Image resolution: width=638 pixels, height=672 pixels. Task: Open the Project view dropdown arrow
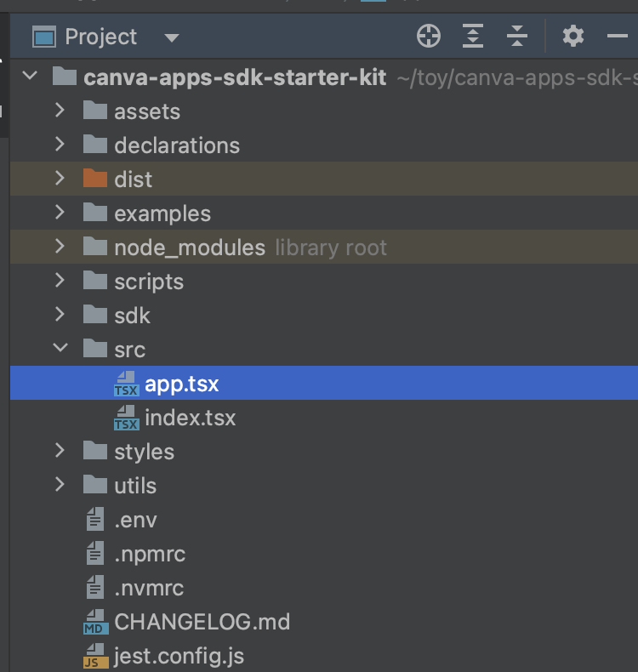pos(172,38)
